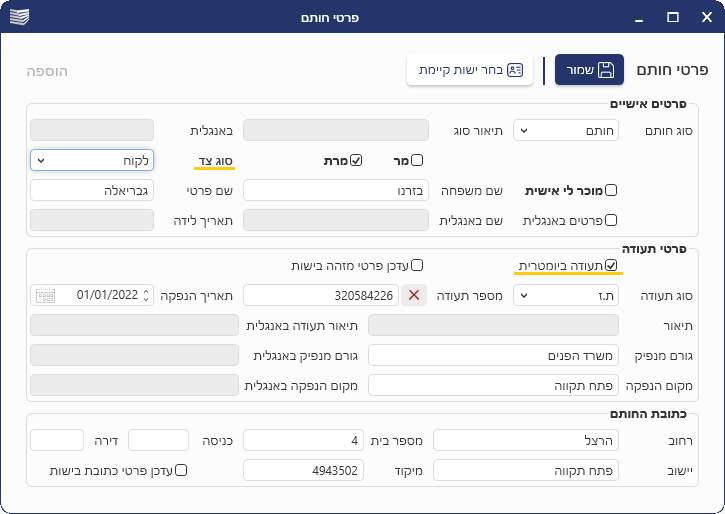Screen dimensions: 725x514
Task: Click the empty דירה input field
Action: pyautogui.click(x=57, y=440)
